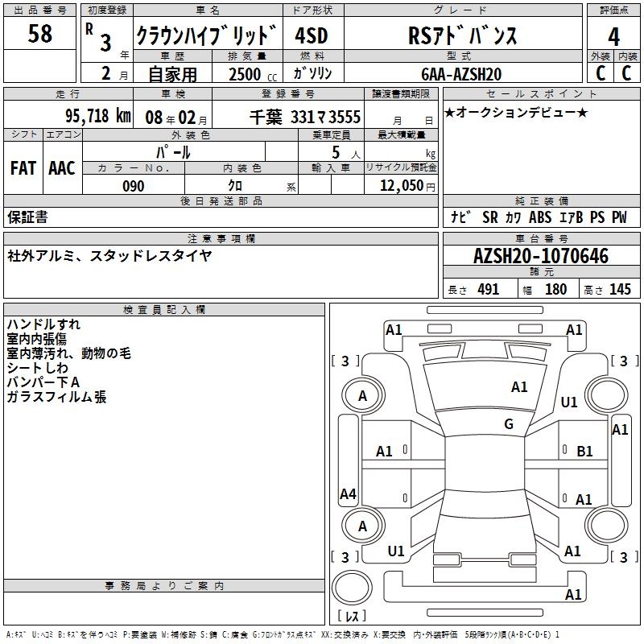Click the note "室内薄汚れ、動物の毛"

(x=68, y=353)
